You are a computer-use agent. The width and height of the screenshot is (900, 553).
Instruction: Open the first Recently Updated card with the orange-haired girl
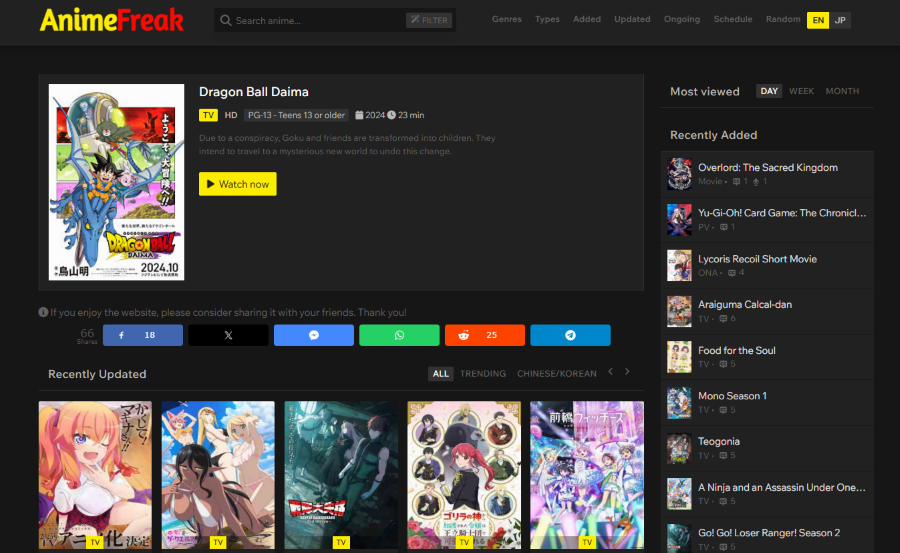pos(95,475)
